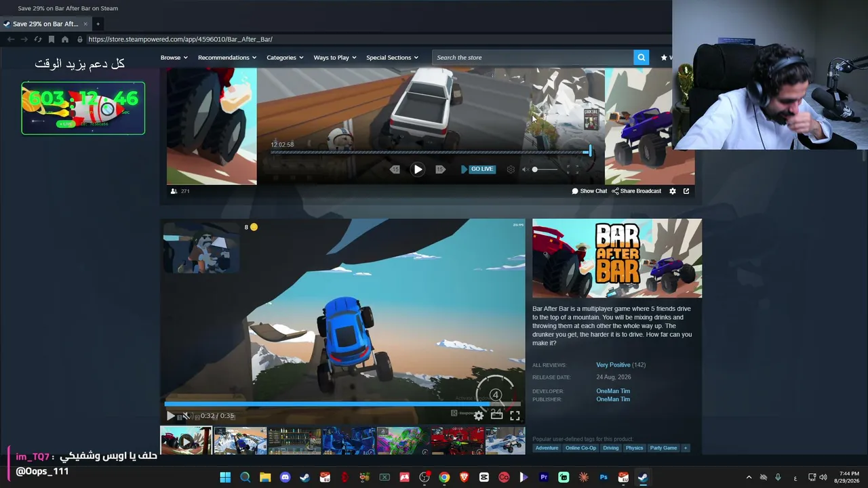Expand more tags with plus button
Image resolution: width=868 pixels, height=488 pixels.
pos(686,448)
